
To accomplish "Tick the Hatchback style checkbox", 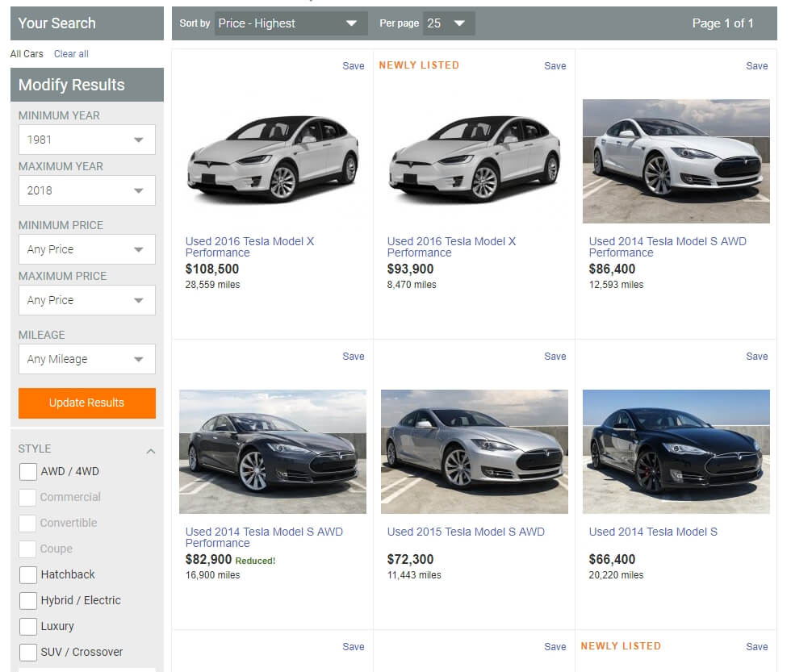I will (x=27, y=574).
